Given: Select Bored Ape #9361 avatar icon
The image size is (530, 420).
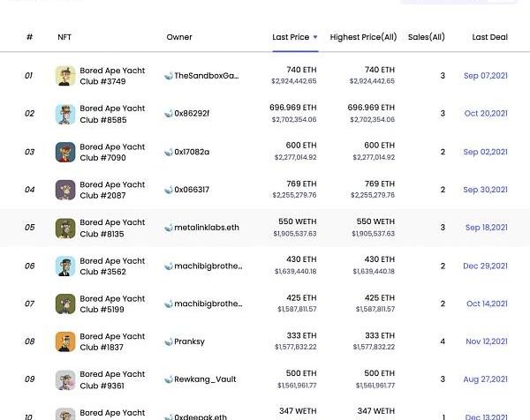Looking at the screenshot, I should 65,379.
